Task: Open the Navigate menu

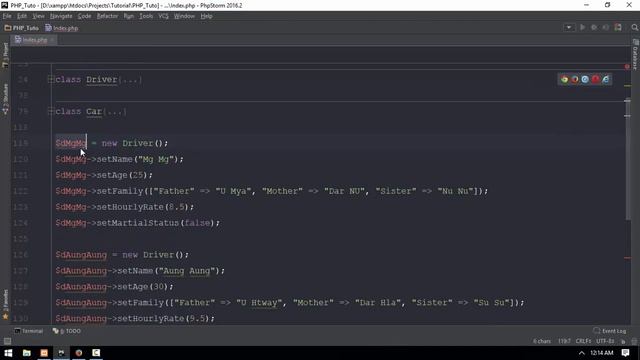Action: pos(61,16)
